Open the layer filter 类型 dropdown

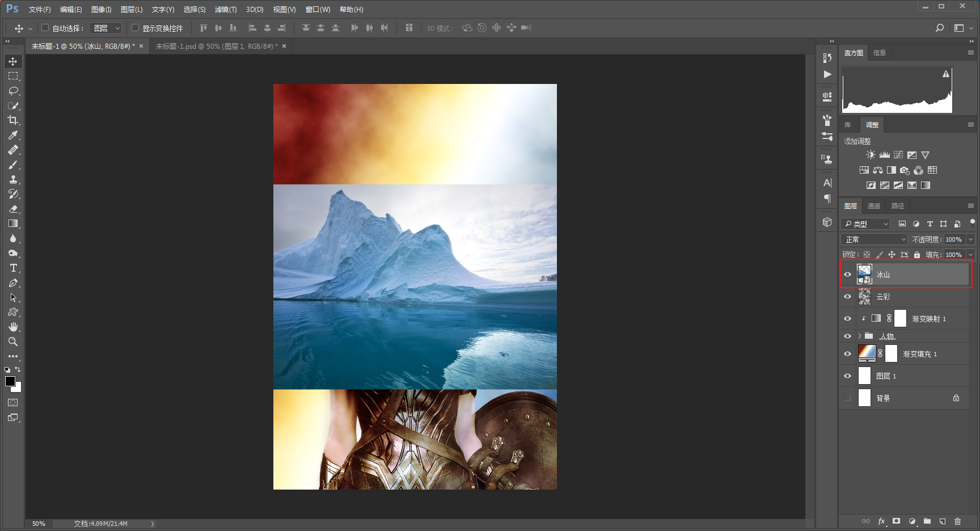click(x=866, y=224)
